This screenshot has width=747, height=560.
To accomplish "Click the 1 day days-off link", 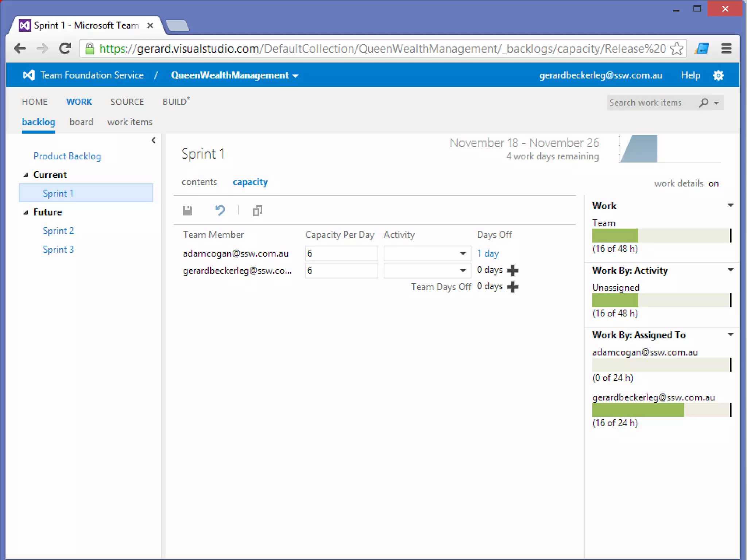I will 488,253.
